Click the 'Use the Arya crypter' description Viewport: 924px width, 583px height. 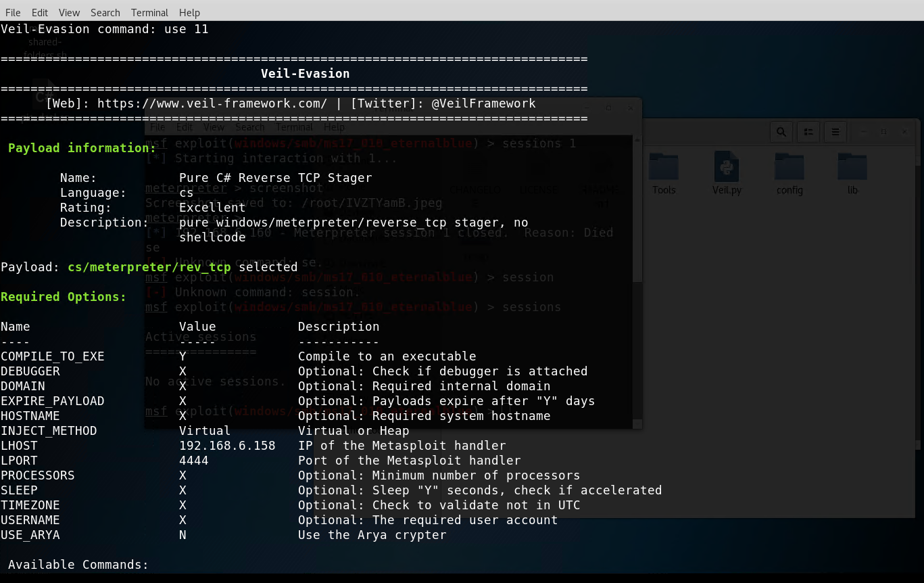[372, 535]
